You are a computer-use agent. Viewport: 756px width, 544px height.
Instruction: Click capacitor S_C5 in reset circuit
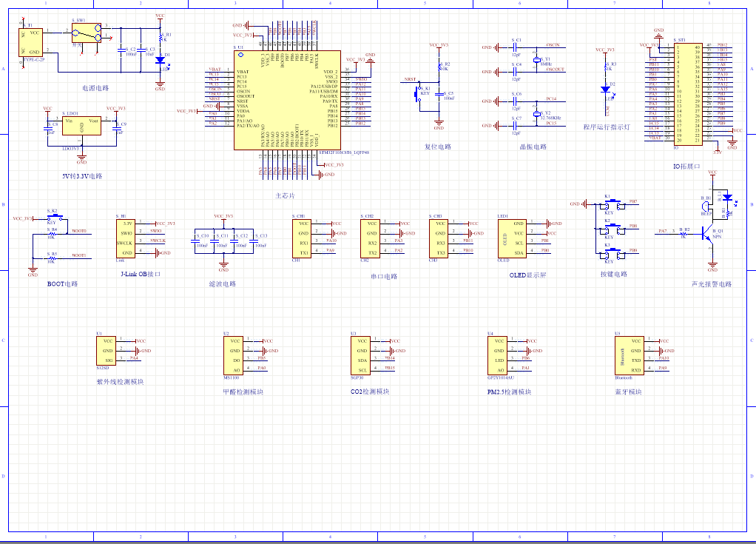(439, 94)
